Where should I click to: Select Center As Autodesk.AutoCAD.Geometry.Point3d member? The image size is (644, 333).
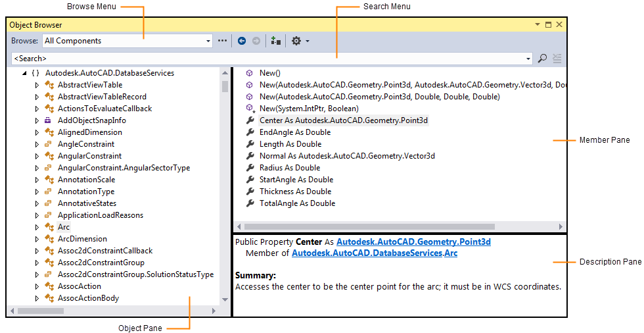click(x=343, y=120)
